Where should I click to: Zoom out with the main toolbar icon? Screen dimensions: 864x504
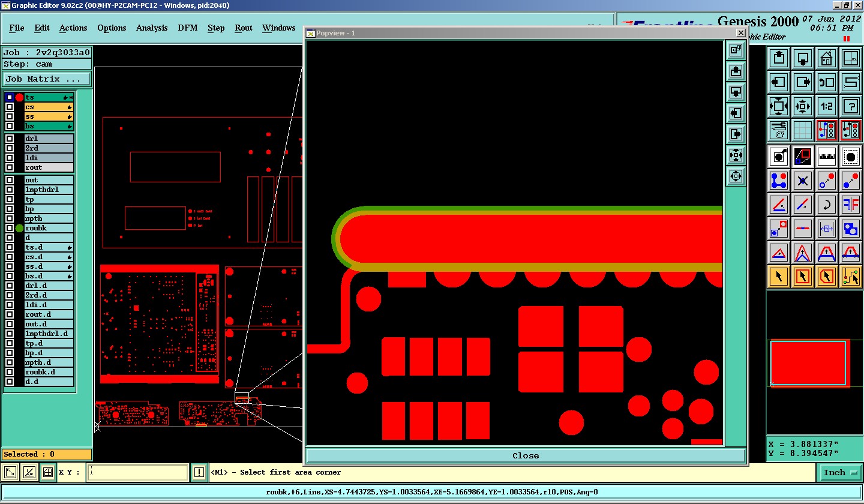point(803,106)
